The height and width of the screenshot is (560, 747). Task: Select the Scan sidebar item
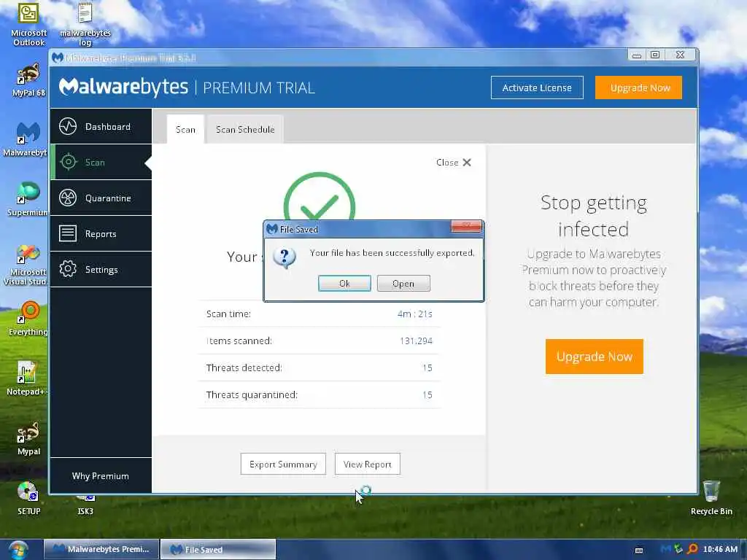click(x=101, y=163)
